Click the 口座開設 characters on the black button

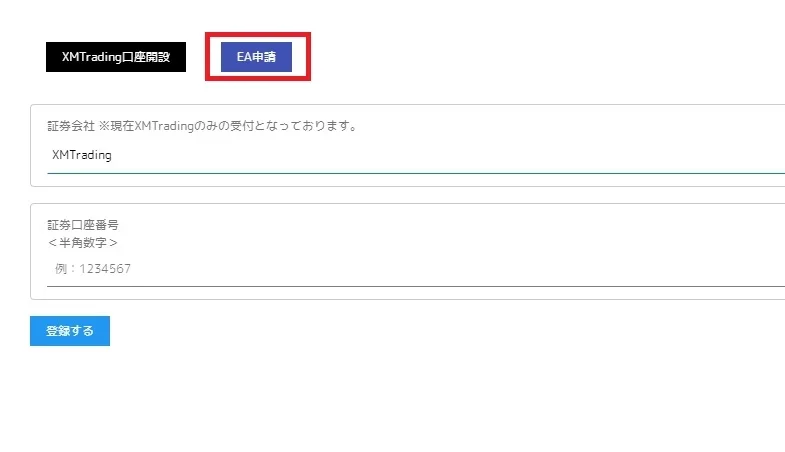click(x=146, y=57)
